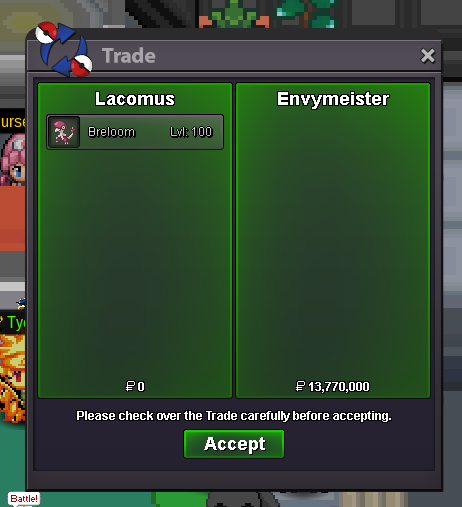Click the Breloom sprite thumbnail
This screenshot has height=507, width=462.
[x=64, y=132]
